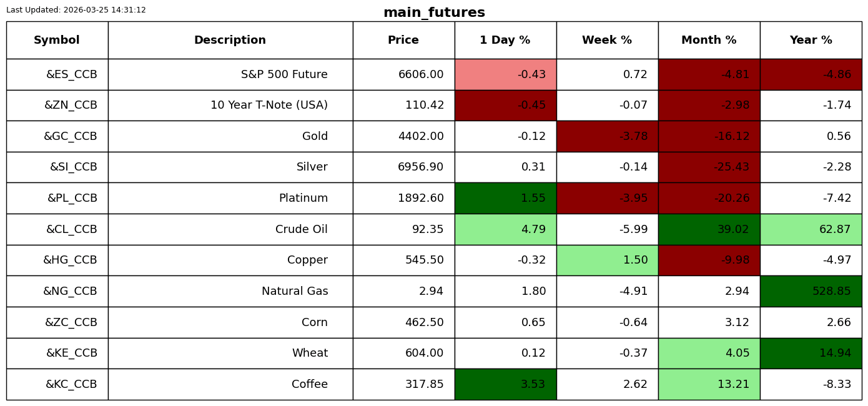Click the Last Updated timestamp text

[76, 10]
